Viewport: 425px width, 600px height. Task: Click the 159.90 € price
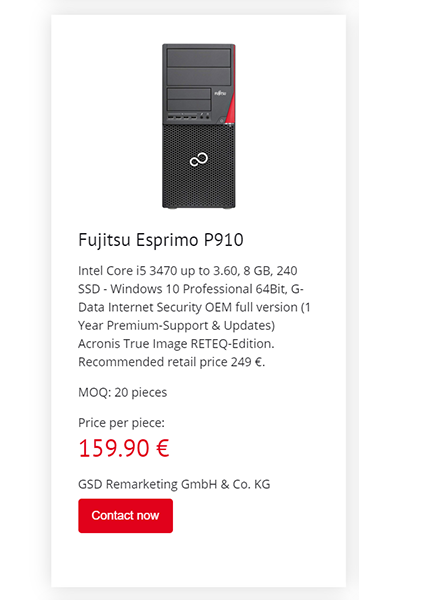point(124,448)
